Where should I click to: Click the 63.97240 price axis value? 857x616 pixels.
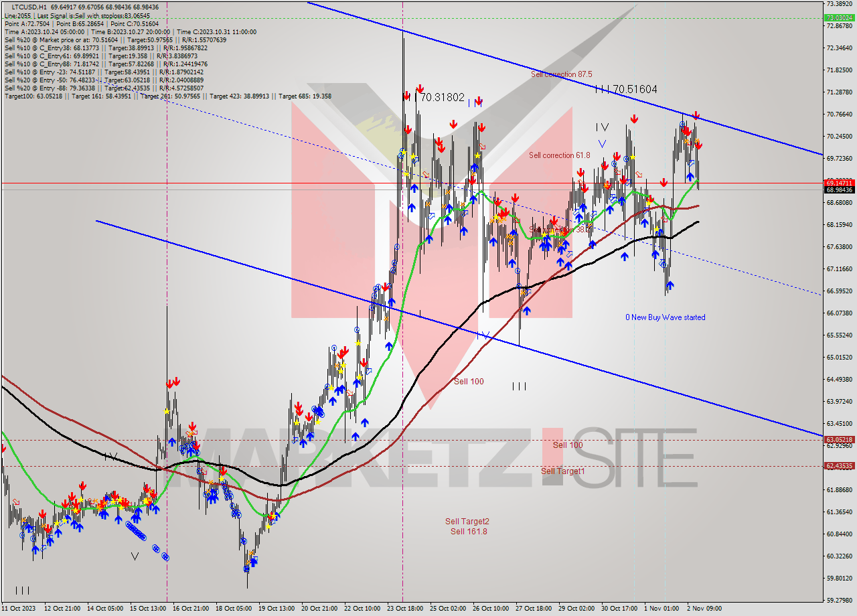point(840,401)
